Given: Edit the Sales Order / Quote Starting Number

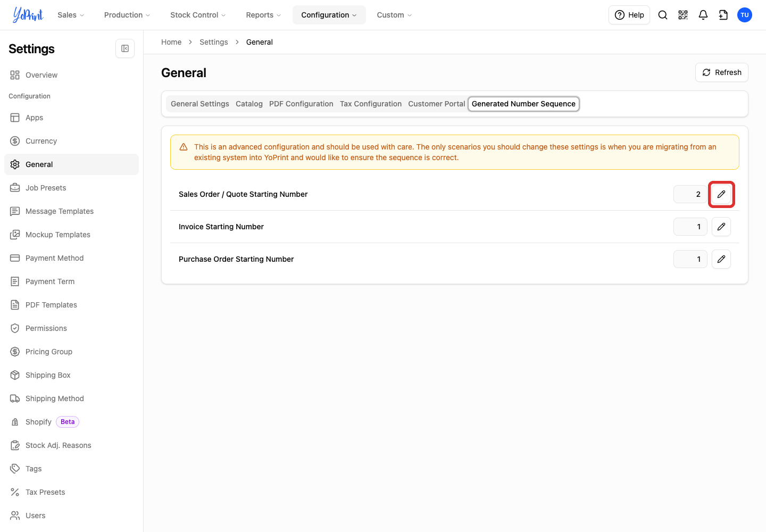Looking at the screenshot, I should coord(721,194).
